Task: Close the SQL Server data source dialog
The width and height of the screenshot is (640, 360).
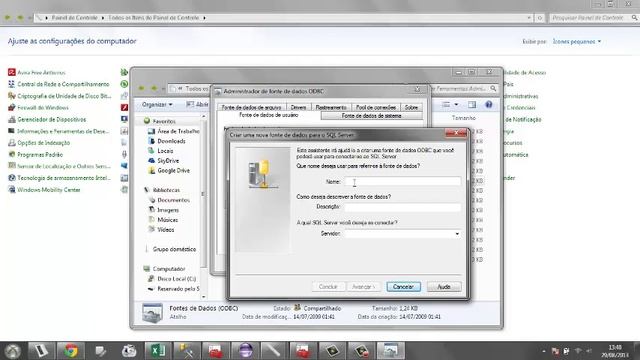Action: click(456, 133)
